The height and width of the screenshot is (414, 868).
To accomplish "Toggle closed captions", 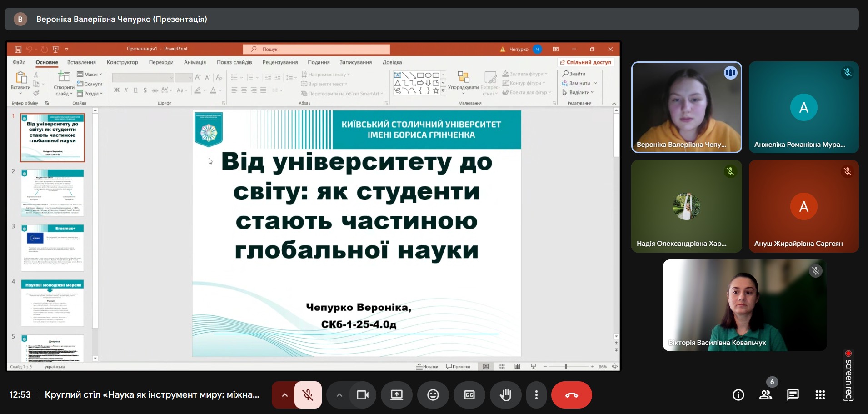I will [x=469, y=395].
